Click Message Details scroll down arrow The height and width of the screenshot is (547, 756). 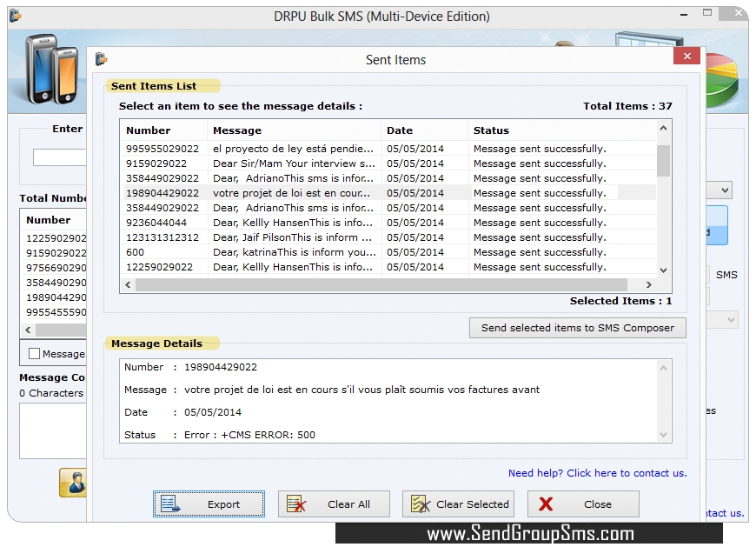[663, 435]
